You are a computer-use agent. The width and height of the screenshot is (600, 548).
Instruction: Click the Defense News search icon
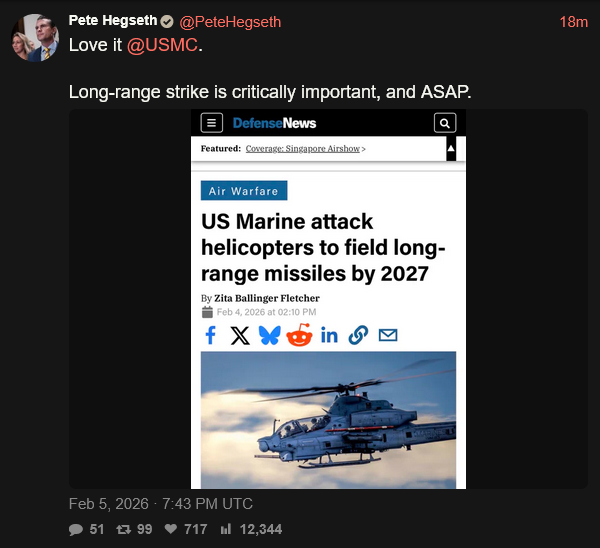coord(445,123)
